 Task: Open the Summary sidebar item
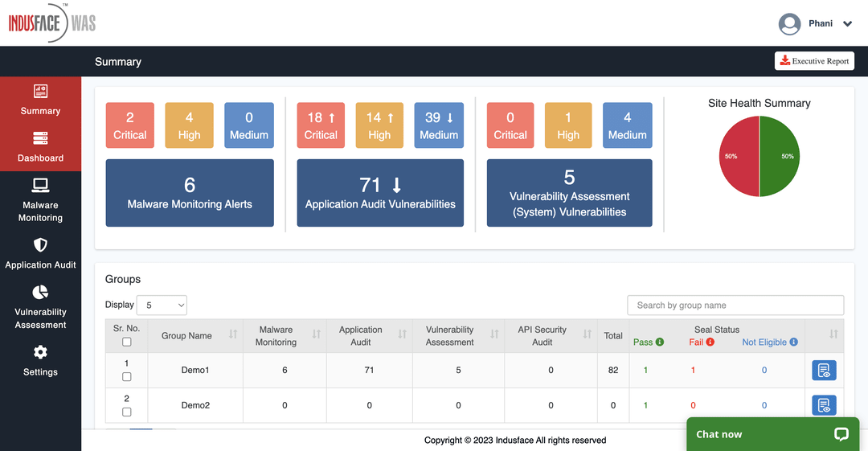40,100
